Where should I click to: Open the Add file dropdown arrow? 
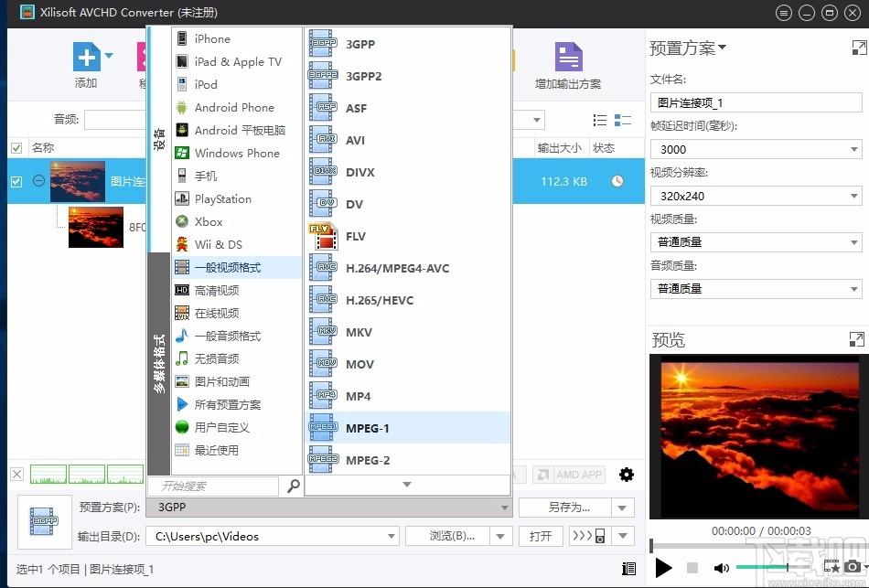[x=109, y=56]
